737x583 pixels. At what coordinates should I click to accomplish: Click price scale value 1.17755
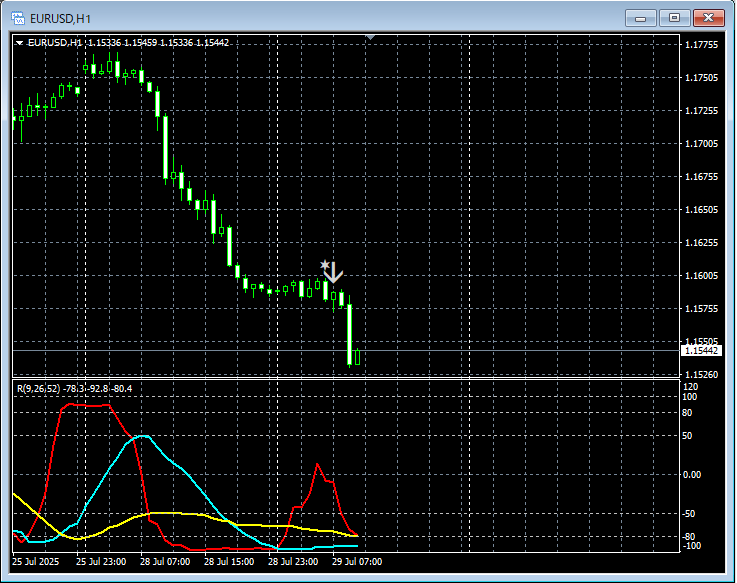[702, 45]
